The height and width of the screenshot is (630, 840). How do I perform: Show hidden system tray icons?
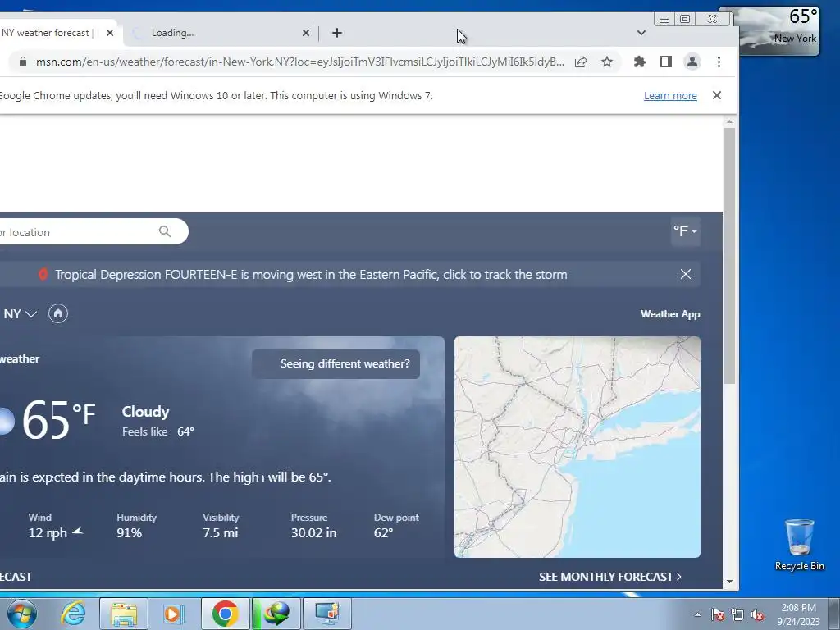click(x=697, y=614)
